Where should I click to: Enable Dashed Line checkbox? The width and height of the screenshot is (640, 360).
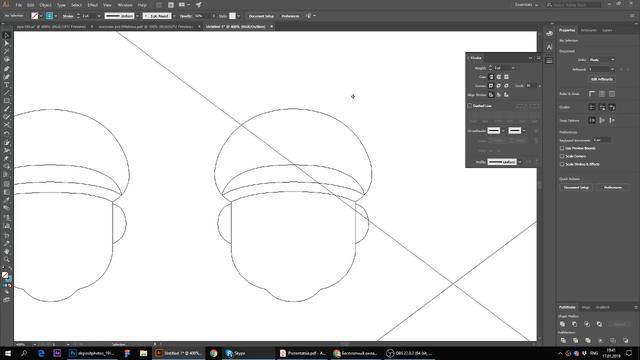point(470,106)
